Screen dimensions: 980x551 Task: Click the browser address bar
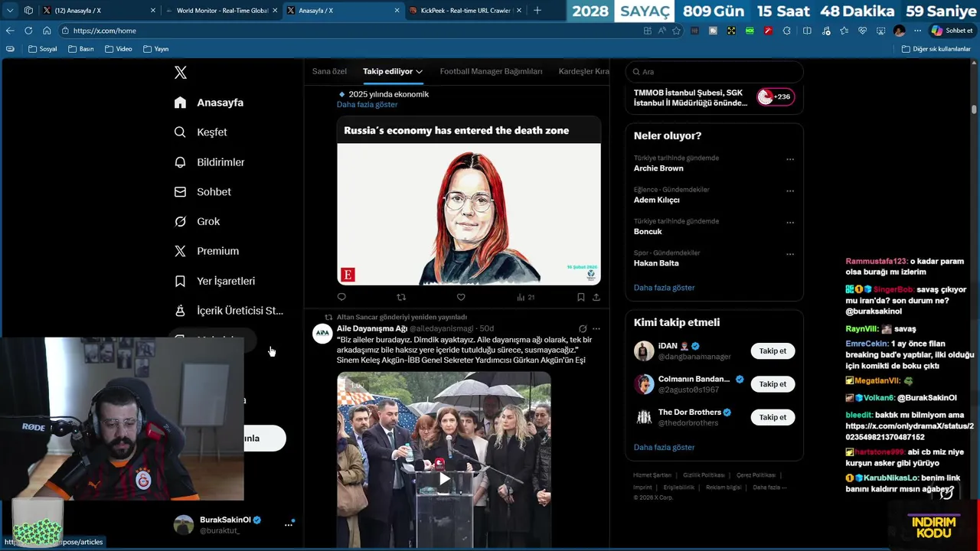348,31
